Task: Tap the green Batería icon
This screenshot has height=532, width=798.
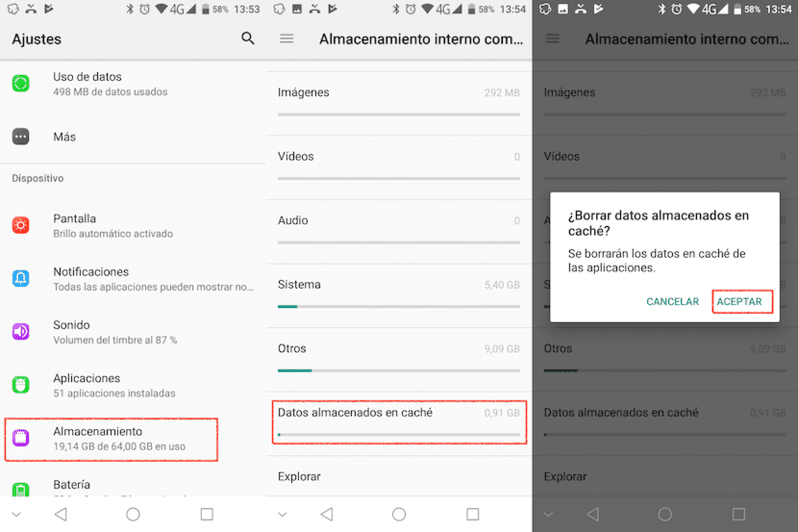Action: pyautogui.click(x=21, y=489)
